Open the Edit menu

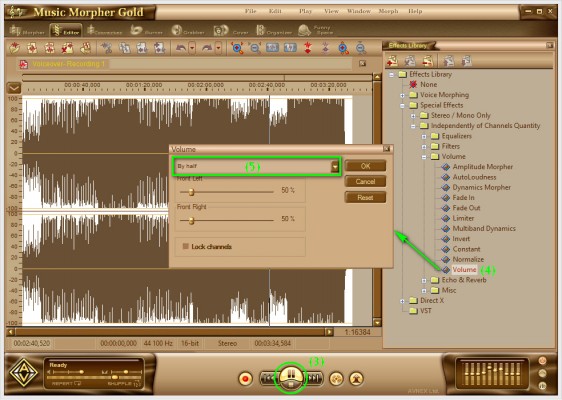[x=275, y=11]
